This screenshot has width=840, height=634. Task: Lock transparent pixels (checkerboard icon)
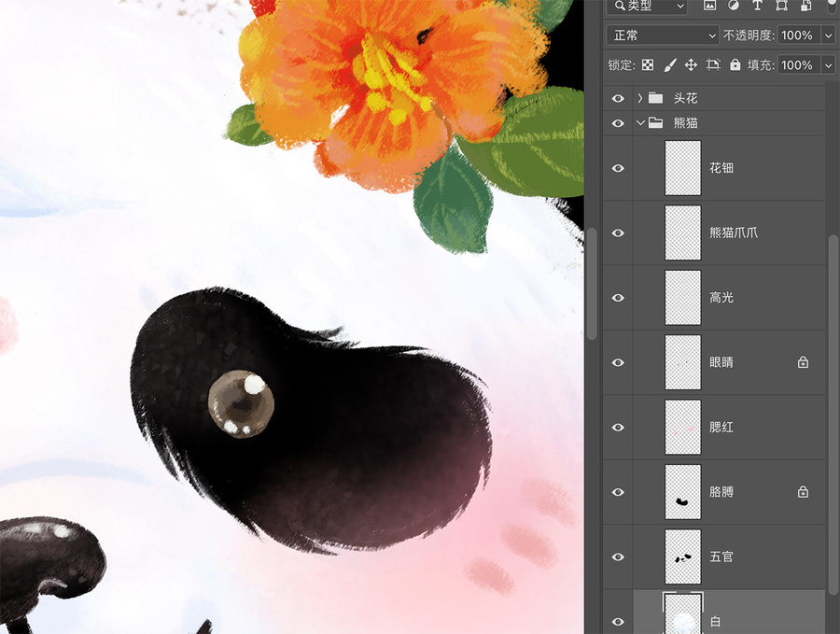tap(648, 65)
